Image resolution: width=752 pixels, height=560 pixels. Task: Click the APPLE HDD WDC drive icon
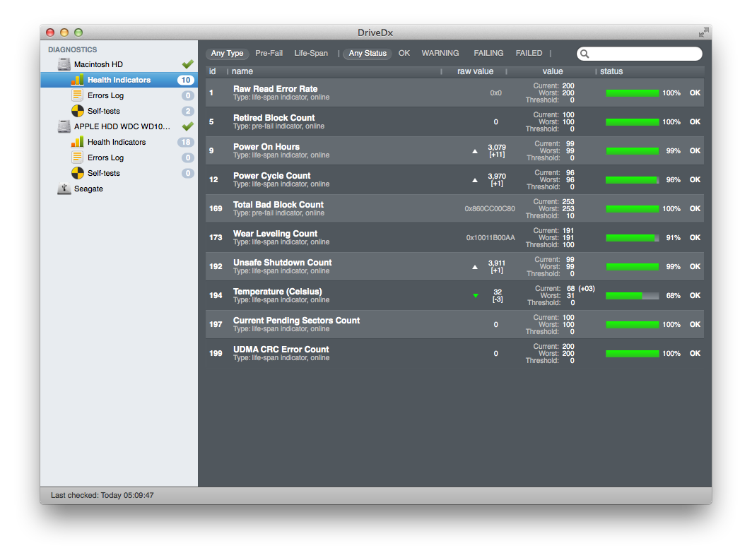[64, 126]
